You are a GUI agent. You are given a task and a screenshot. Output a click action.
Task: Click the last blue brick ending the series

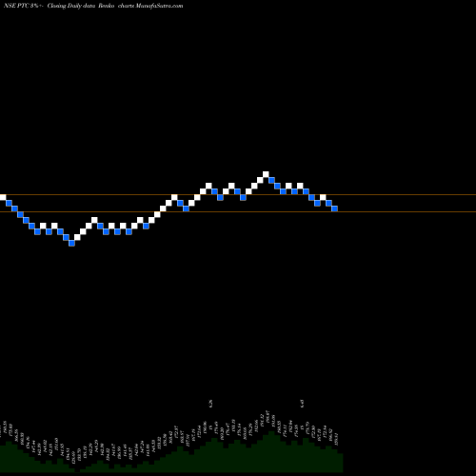[334, 208]
